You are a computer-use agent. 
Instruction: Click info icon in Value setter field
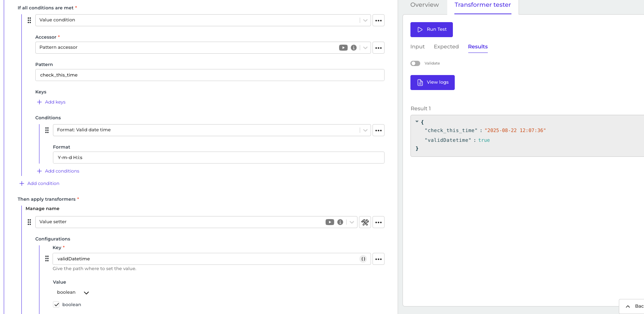pos(340,222)
